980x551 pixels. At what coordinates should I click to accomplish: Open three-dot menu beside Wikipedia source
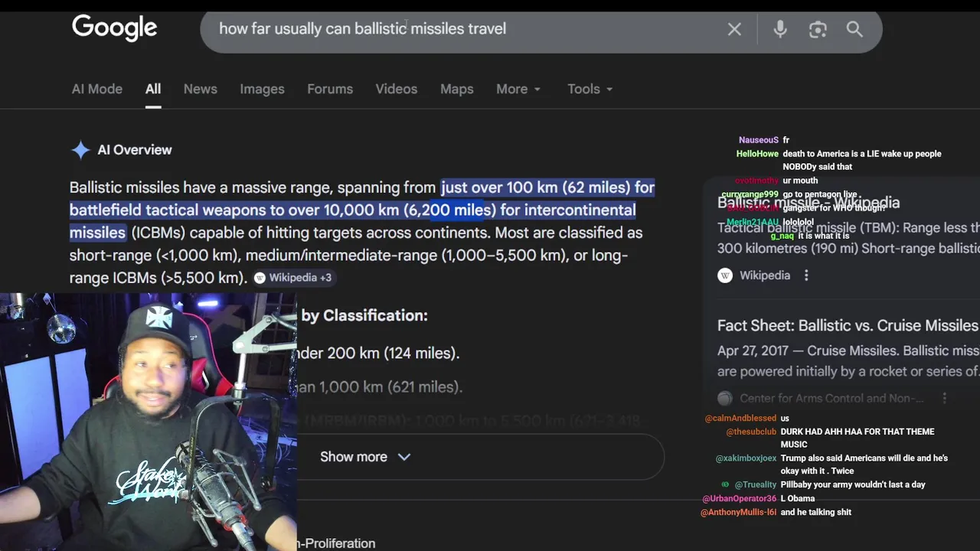[806, 275]
